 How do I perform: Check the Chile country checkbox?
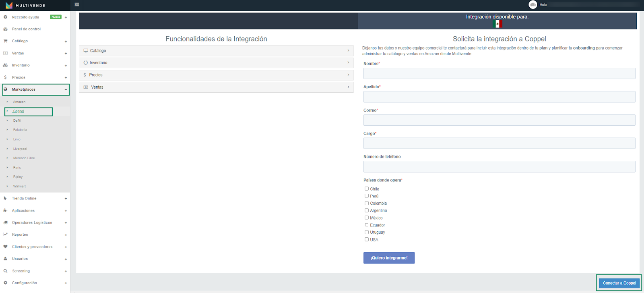[367, 189]
